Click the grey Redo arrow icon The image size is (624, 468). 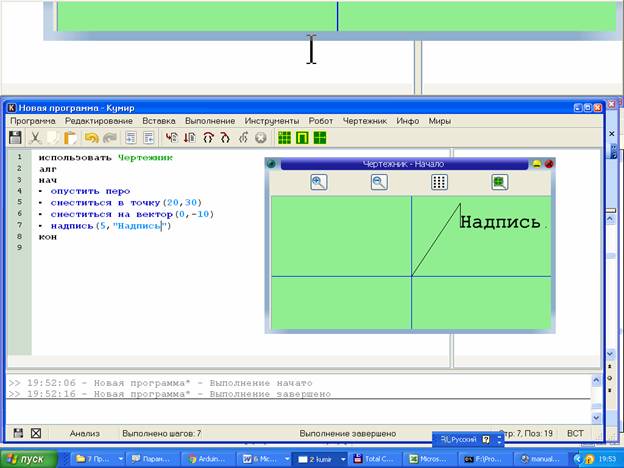(110, 138)
